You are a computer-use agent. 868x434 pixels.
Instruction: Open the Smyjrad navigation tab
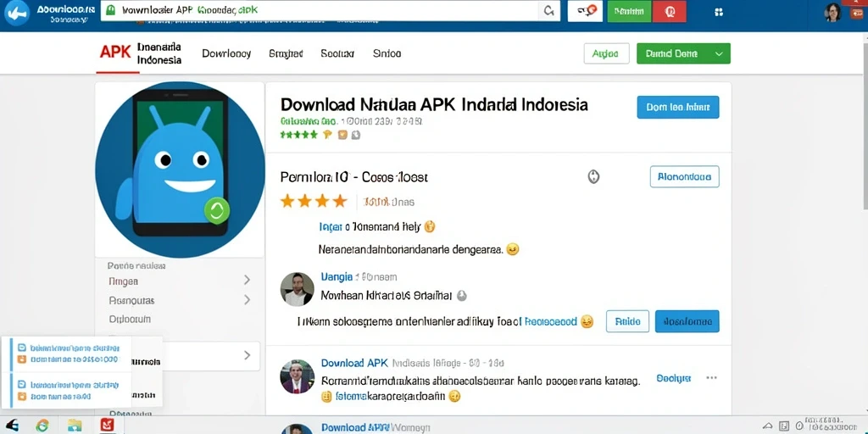point(286,53)
